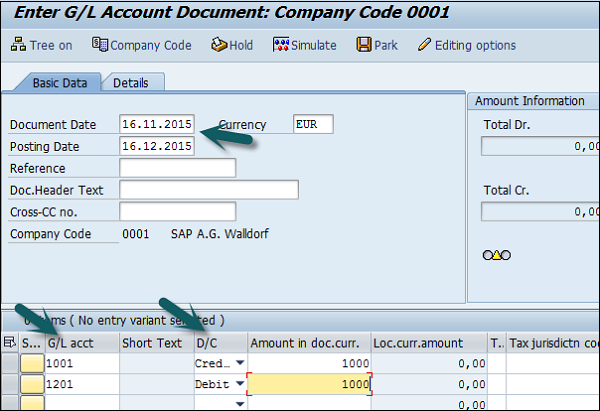Image resolution: width=600 pixels, height=411 pixels.
Task: Click the Tree on toolbar icon
Action: point(19,45)
